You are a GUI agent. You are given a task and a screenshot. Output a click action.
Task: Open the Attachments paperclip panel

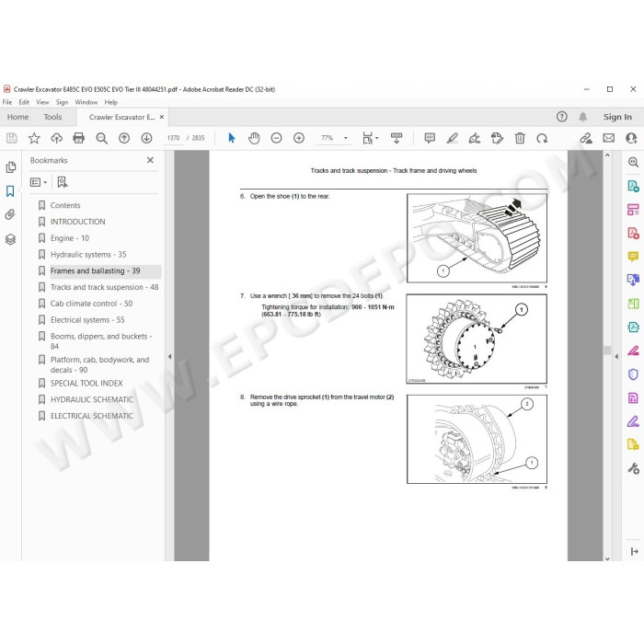coord(10,214)
